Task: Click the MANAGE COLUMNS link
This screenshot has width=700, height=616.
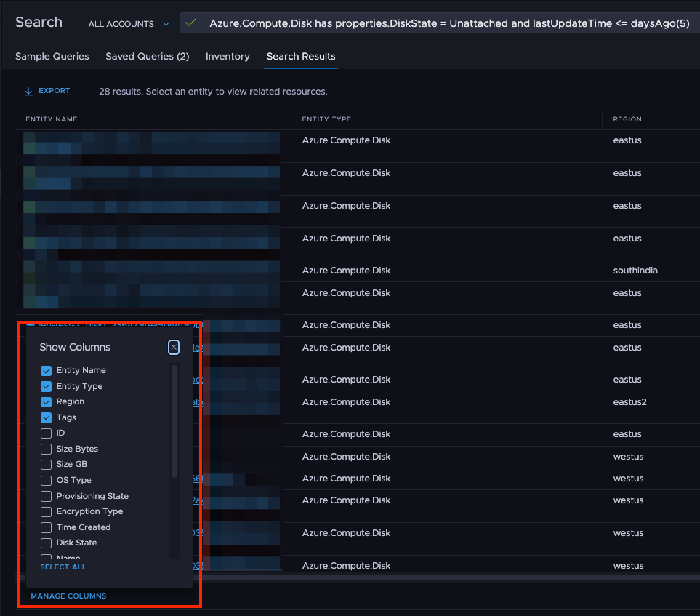Action: (x=68, y=596)
